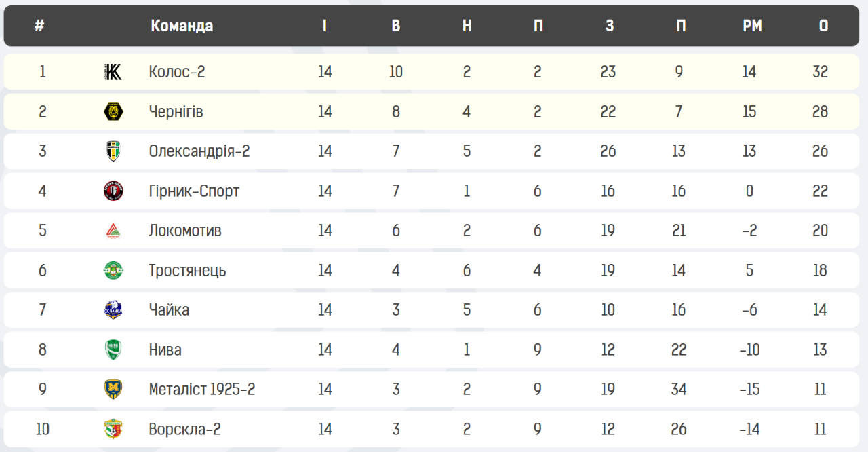The height and width of the screenshot is (452, 868).
Task: Select the Ворскла-2 table row name
Action: click(185, 429)
